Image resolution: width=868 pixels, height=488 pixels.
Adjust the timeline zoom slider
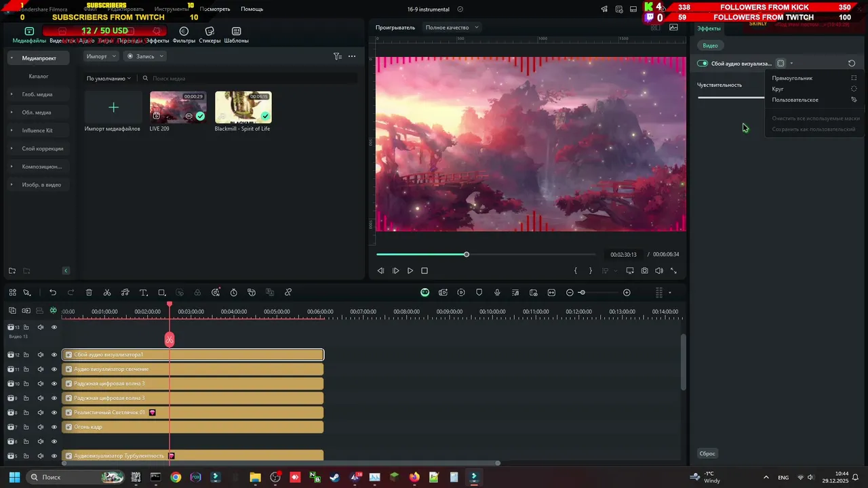(x=597, y=292)
